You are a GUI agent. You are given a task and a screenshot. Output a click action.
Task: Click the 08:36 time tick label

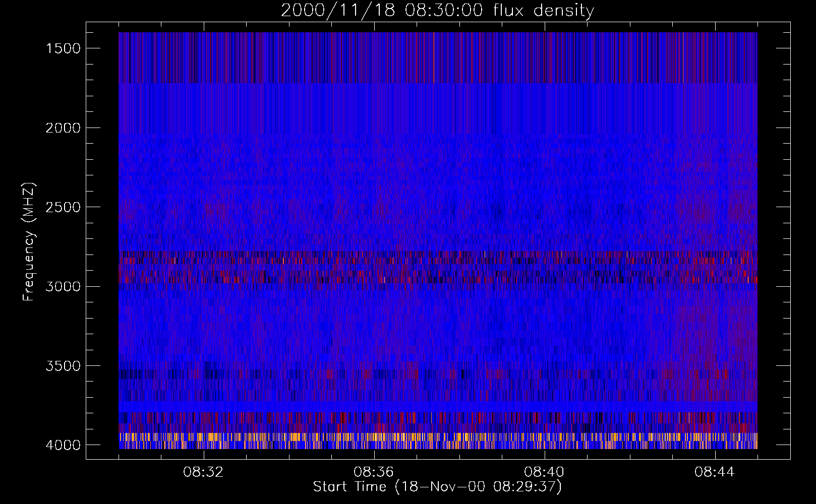[x=374, y=472]
